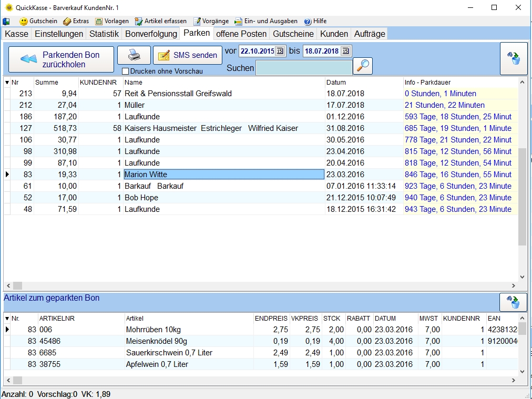Click the sum 310,98 cell

click(x=56, y=151)
